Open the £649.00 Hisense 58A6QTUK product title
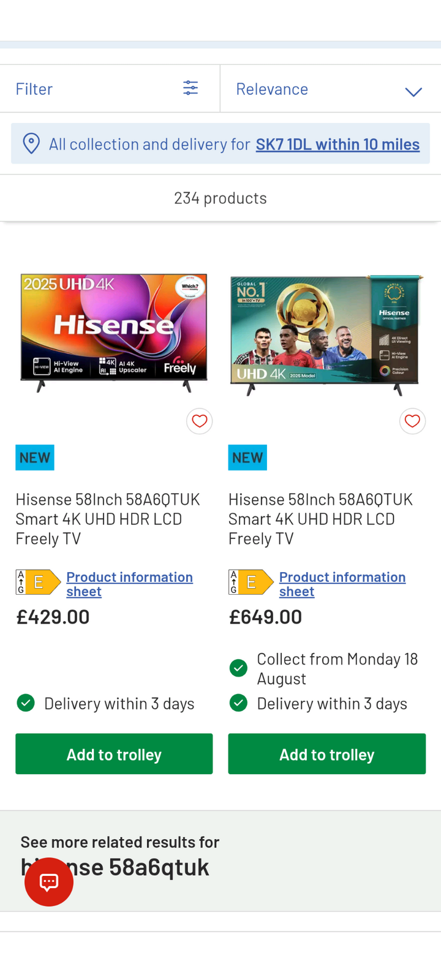 pos(320,519)
